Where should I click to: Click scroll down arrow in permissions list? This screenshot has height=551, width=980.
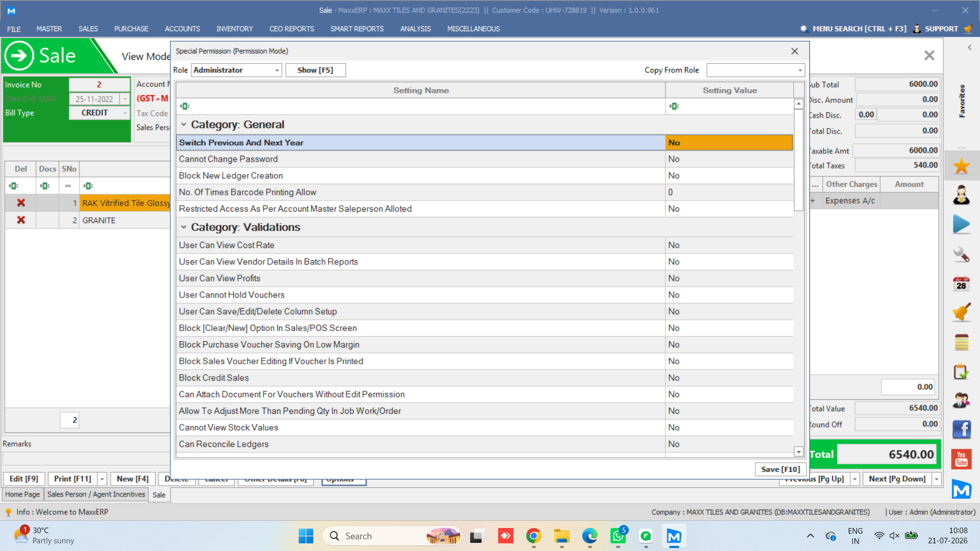click(x=799, y=452)
